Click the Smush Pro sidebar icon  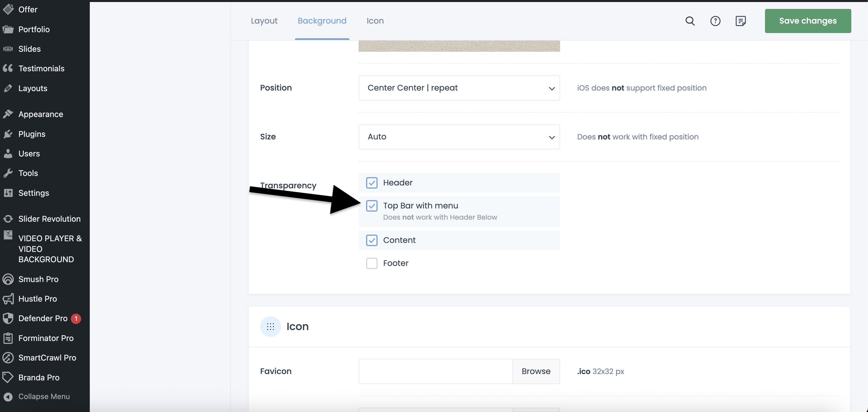tap(8, 279)
